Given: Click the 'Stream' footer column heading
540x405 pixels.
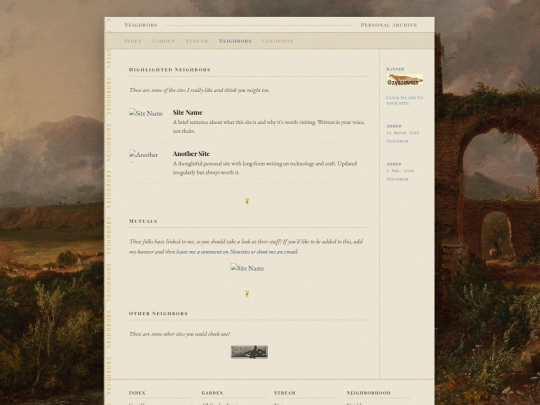Looking at the screenshot, I should [x=285, y=393].
